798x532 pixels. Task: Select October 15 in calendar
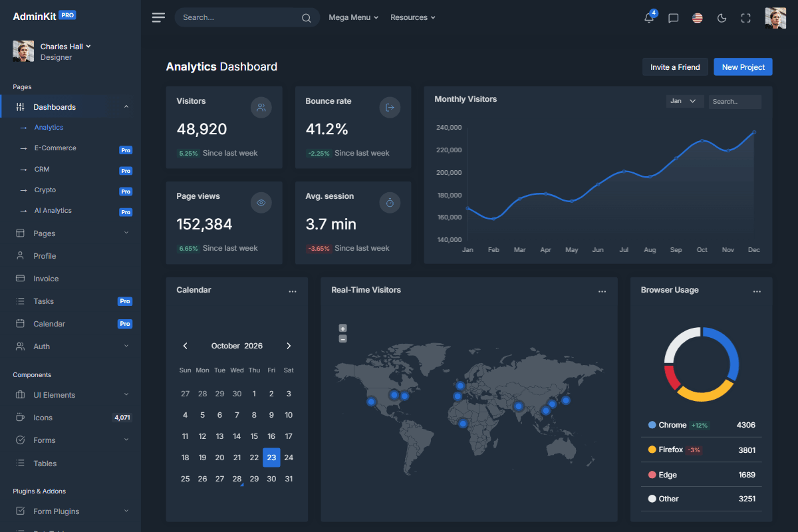[x=254, y=436]
